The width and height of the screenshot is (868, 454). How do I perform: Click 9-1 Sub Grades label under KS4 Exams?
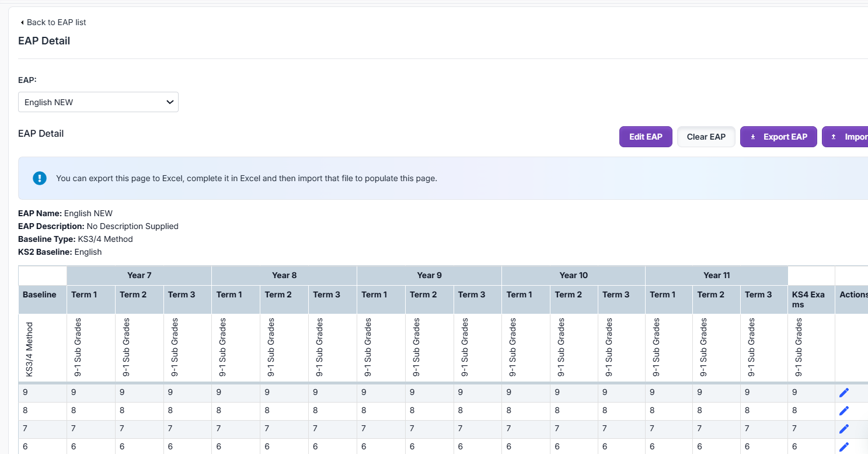click(799, 348)
